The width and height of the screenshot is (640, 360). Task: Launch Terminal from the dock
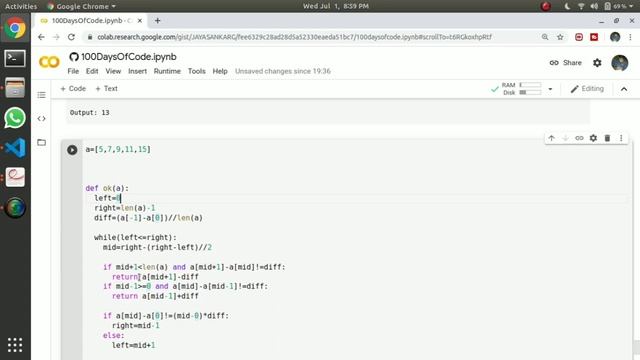[x=15, y=58]
